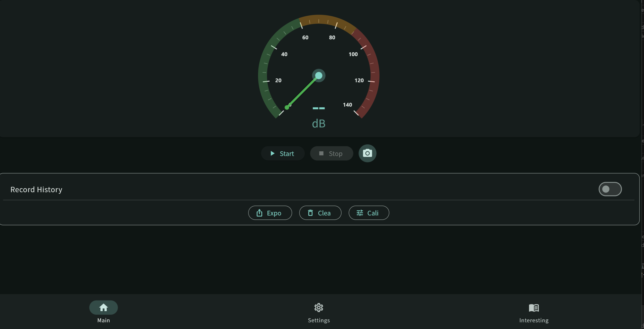
Task: Switch to the Interesting tab label
Action: pyautogui.click(x=534, y=320)
